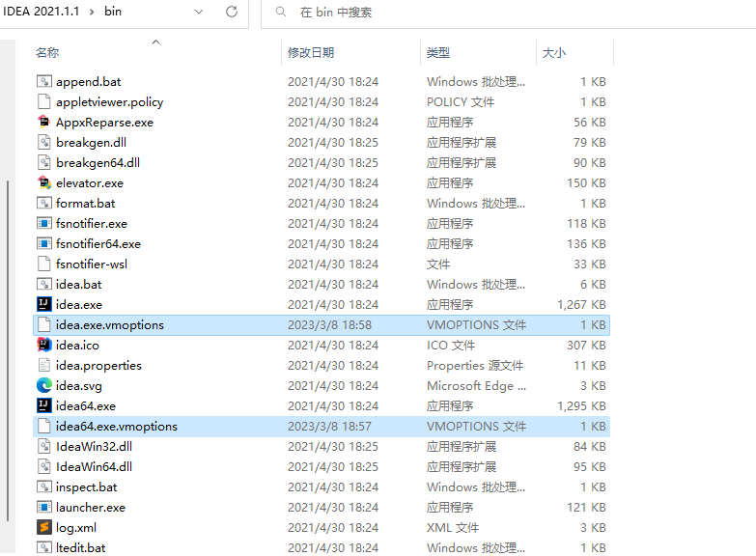Screen dimensions: 756x556
Task: Select the IdeaWin32.dll file name
Action: click(x=94, y=447)
